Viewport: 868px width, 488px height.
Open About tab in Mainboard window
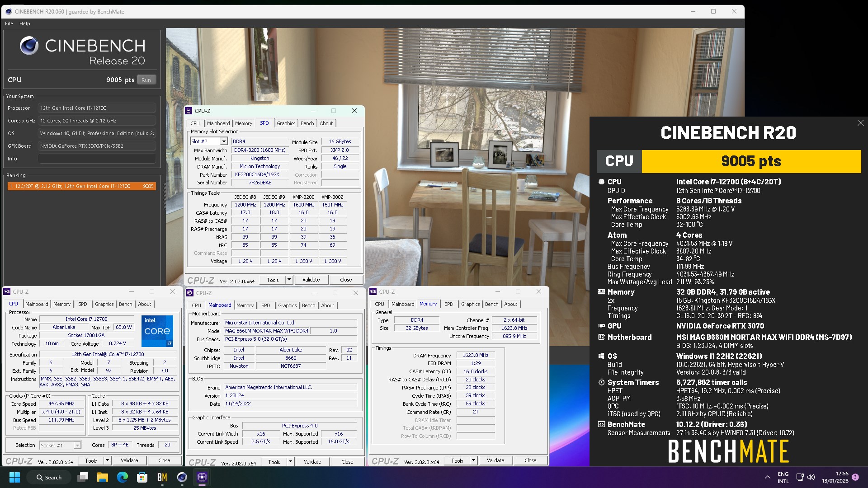(328, 305)
